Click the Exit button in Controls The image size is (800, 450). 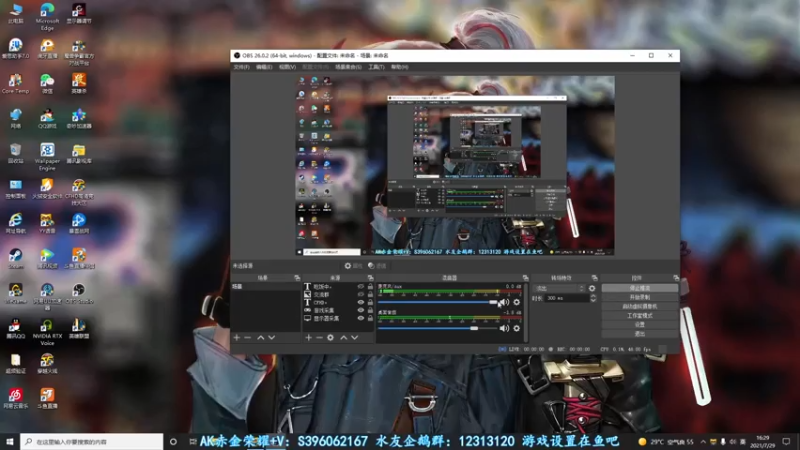pyautogui.click(x=640, y=334)
